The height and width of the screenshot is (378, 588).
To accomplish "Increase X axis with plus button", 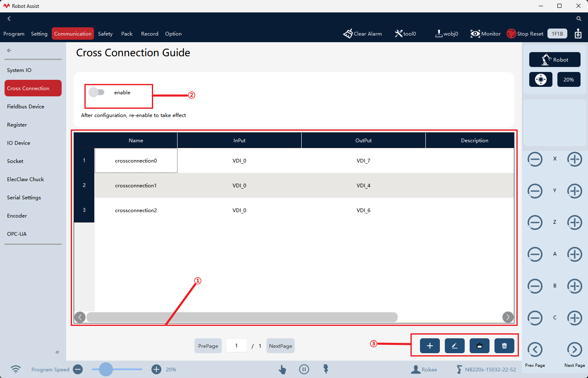I will (575, 159).
